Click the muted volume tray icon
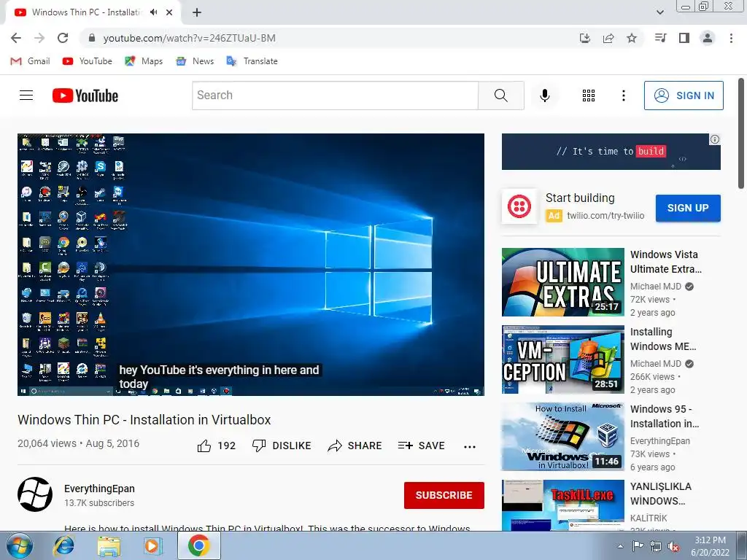 click(673, 546)
